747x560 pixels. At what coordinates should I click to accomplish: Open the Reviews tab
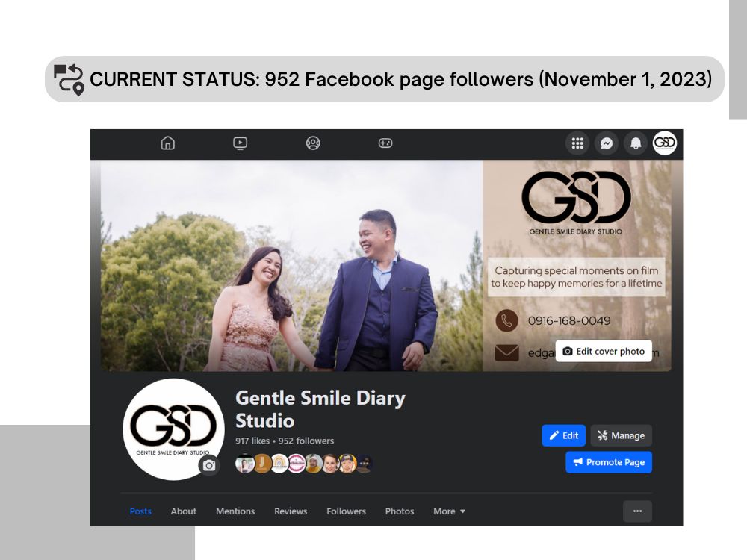(x=291, y=511)
